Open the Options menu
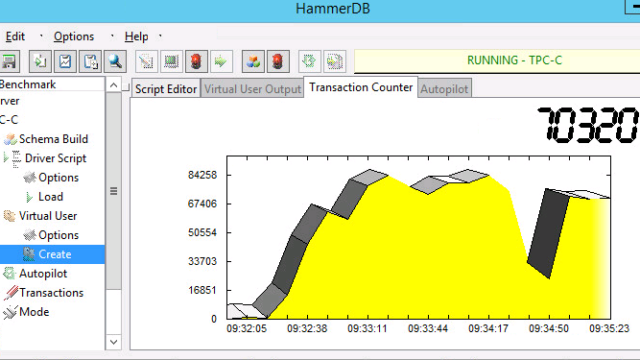This screenshot has width=640, height=360. coord(74,37)
